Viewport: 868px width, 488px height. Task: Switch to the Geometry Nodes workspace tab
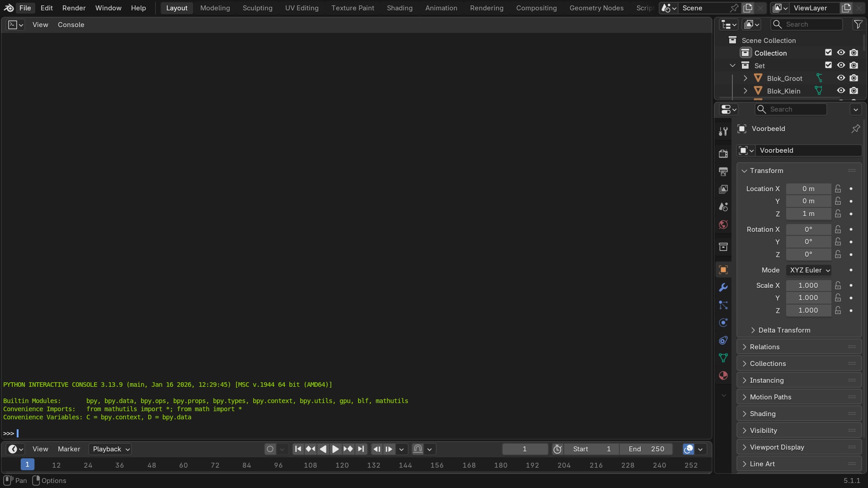pyautogui.click(x=596, y=8)
